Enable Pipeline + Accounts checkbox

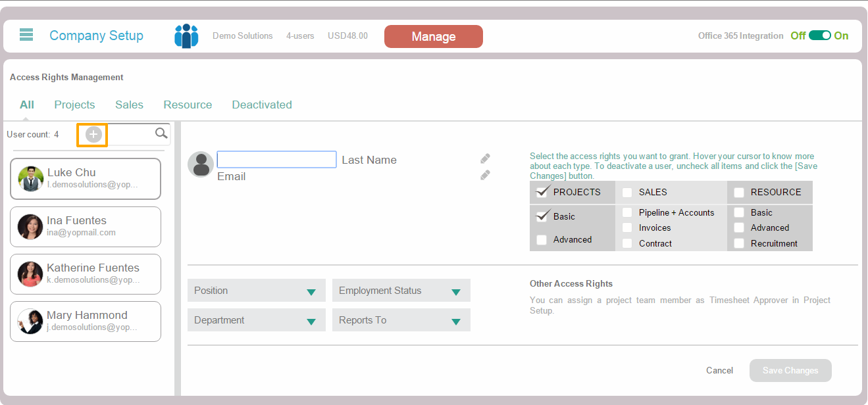[x=627, y=212]
